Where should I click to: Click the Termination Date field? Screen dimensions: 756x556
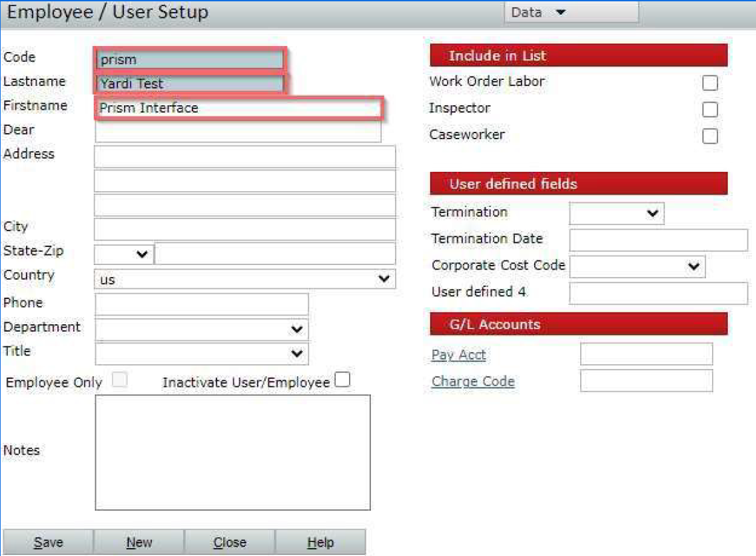coord(658,240)
